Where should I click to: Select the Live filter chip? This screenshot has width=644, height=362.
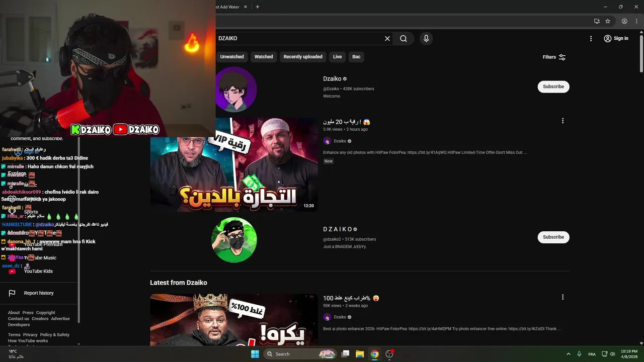point(338,57)
